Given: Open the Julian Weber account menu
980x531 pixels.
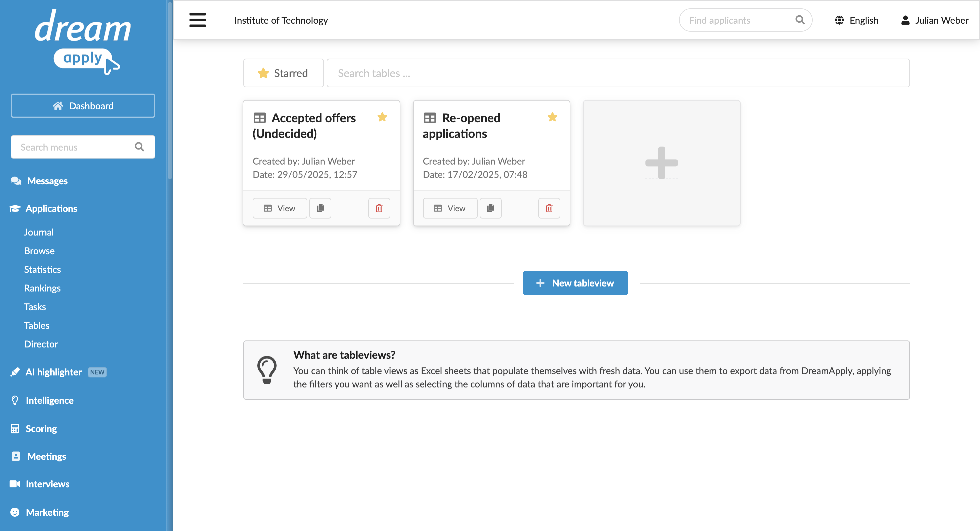Looking at the screenshot, I should 934,20.
